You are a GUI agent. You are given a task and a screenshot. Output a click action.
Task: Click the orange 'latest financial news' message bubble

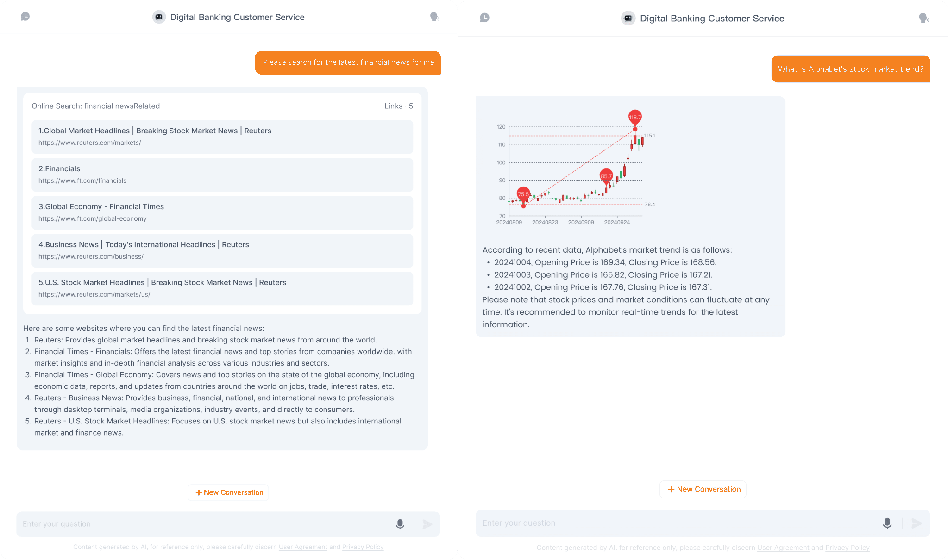pos(348,62)
